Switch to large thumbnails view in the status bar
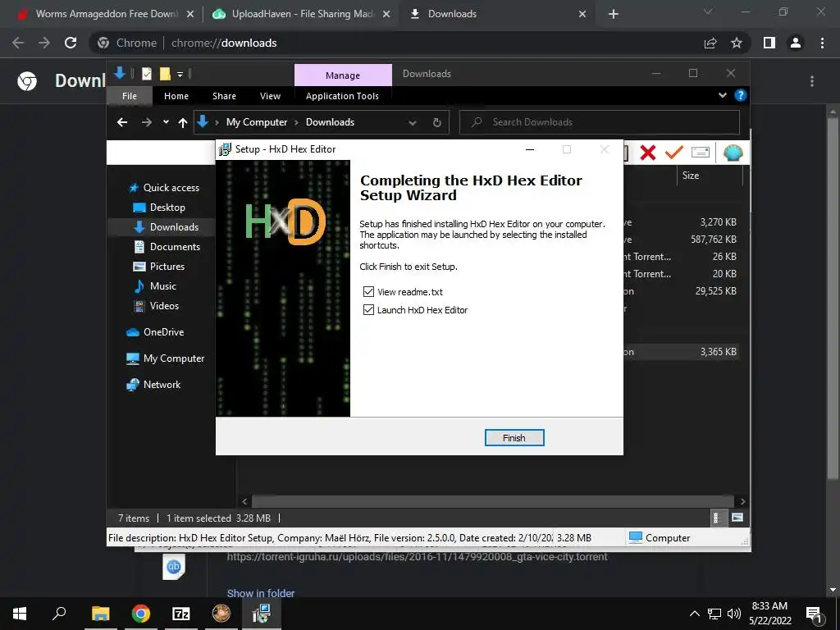Image resolution: width=840 pixels, height=630 pixels. pyautogui.click(x=737, y=518)
